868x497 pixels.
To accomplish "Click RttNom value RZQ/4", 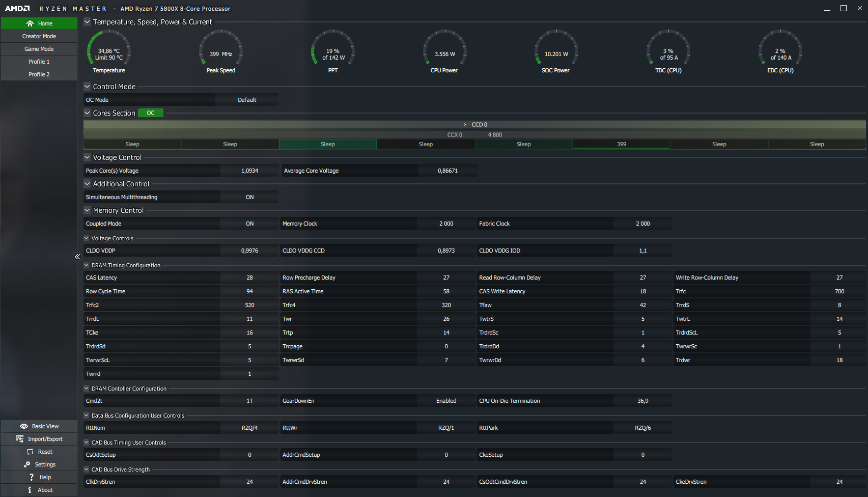I will pyautogui.click(x=249, y=428).
